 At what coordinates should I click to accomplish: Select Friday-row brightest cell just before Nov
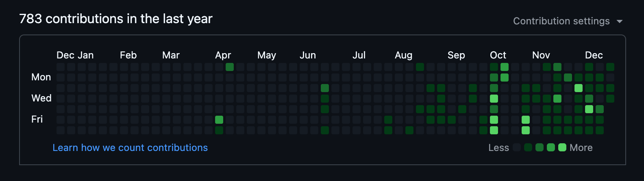[526, 120]
